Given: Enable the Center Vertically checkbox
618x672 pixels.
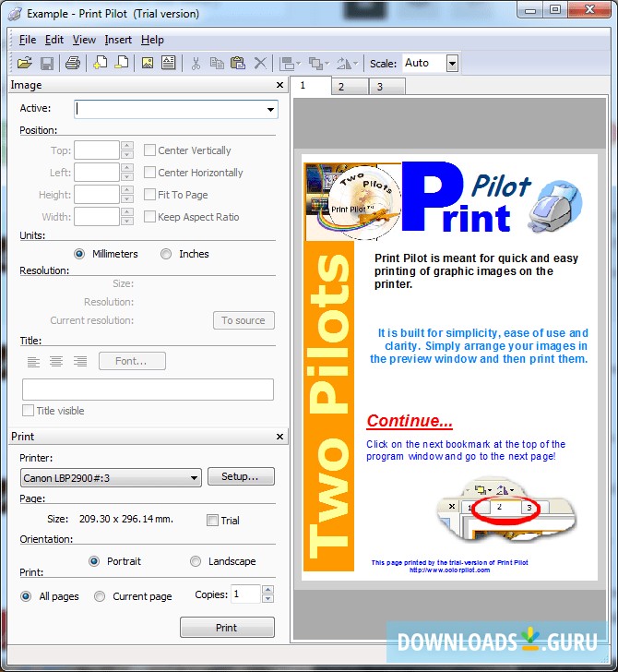Looking at the screenshot, I should pos(149,150).
